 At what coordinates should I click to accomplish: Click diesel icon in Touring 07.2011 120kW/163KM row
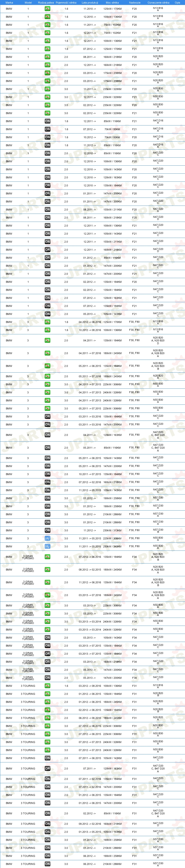pos(48,769)
